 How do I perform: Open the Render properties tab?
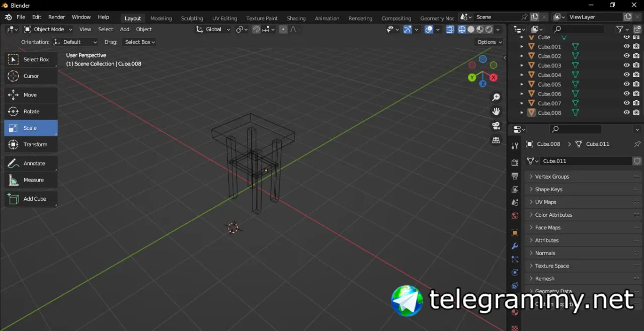[515, 163]
